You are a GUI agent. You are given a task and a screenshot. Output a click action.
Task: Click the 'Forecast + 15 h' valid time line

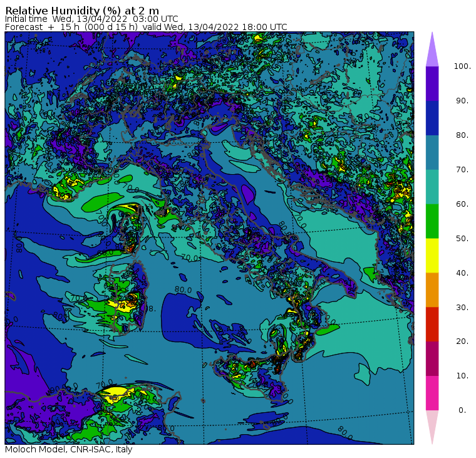point(146,27)
